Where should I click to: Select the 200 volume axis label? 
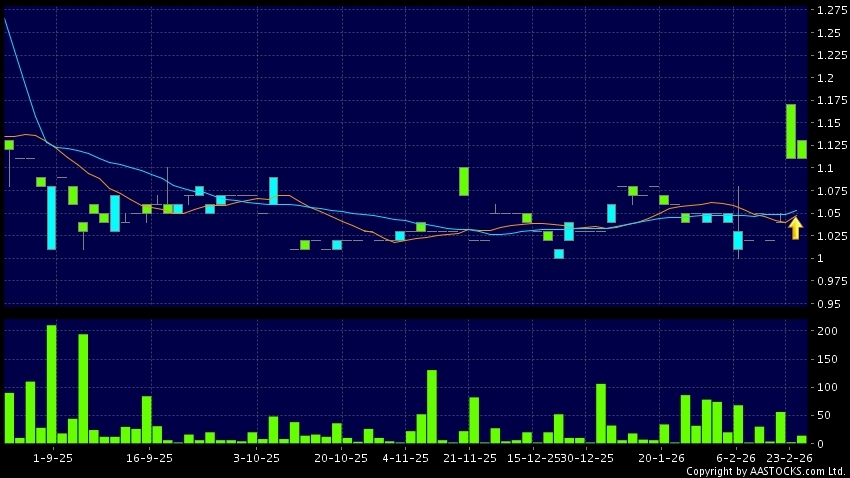pos(826,331)
